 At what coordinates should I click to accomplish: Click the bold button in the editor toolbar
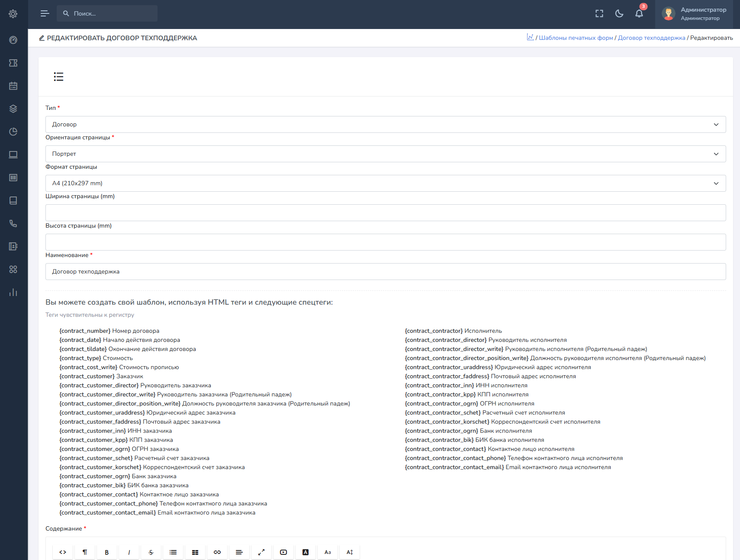[107, 552]
